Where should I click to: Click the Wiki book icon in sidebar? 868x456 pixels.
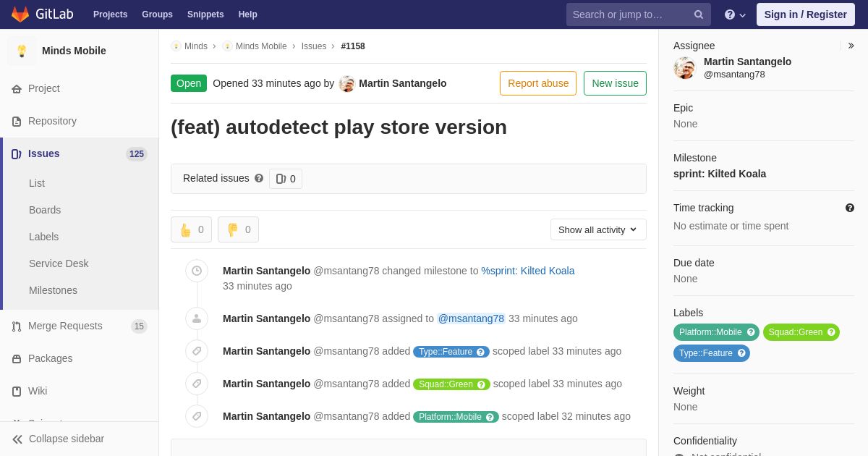(17, 392)
